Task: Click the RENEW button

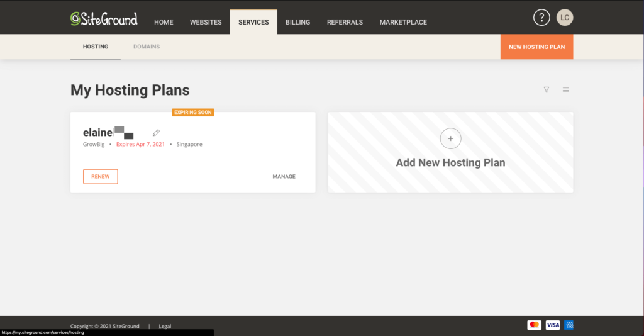Action: (100, 177)
